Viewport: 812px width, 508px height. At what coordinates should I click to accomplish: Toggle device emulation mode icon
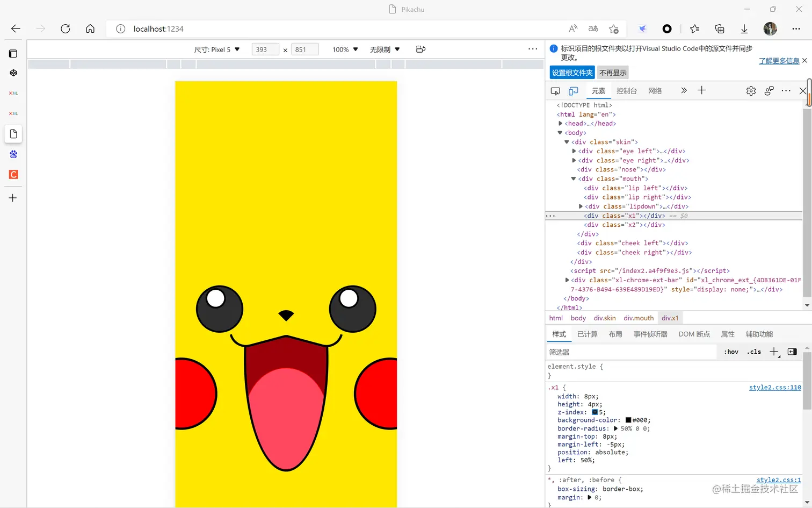coord(574,91)
